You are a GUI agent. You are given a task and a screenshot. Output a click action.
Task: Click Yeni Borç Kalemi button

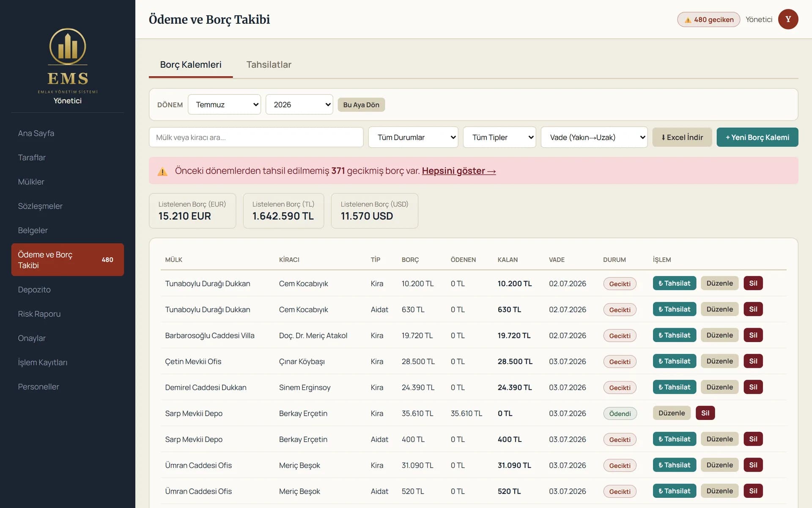coord(757,137)
